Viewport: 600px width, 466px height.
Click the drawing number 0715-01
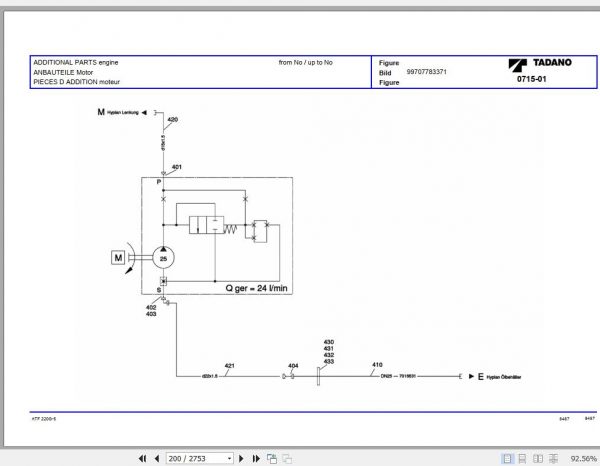532,79
